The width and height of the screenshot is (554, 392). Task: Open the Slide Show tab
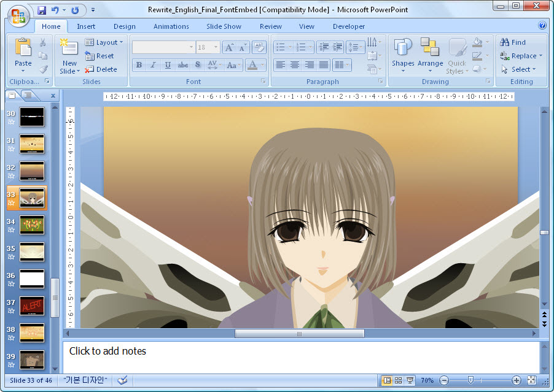[224, 26]
